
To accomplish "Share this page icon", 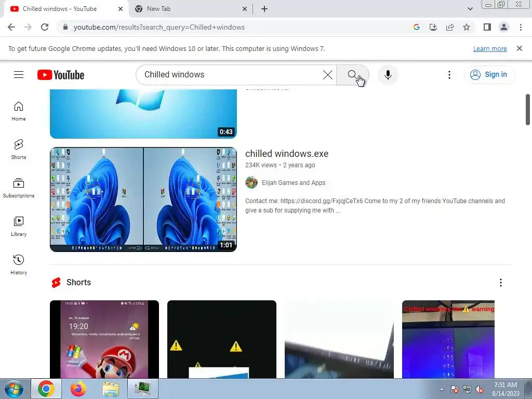I will tap(450, 27).
